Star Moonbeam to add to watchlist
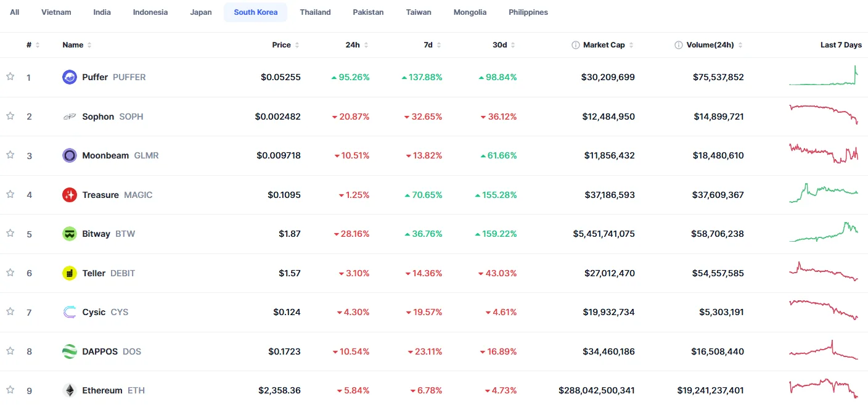Image resolution: width=868 pixels, height=407 pixels. click(10, 155)
